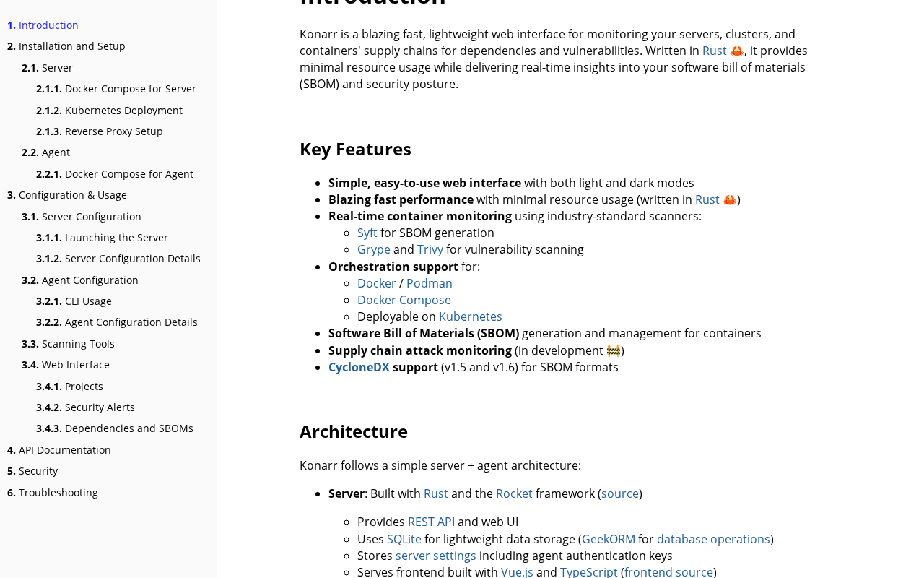Screen dimensions: 924x578
Task: Follow the Trivy link
Action: 430,249
